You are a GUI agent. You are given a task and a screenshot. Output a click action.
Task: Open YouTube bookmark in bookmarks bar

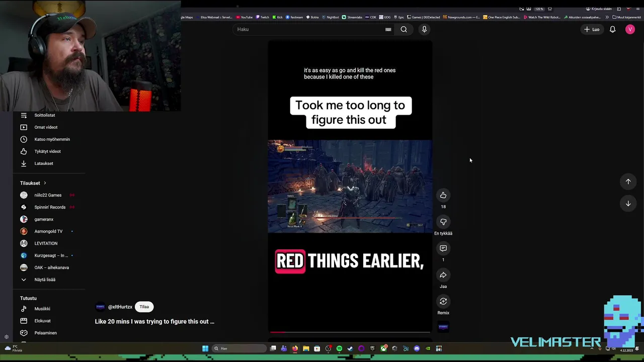[x=244, y=17]
